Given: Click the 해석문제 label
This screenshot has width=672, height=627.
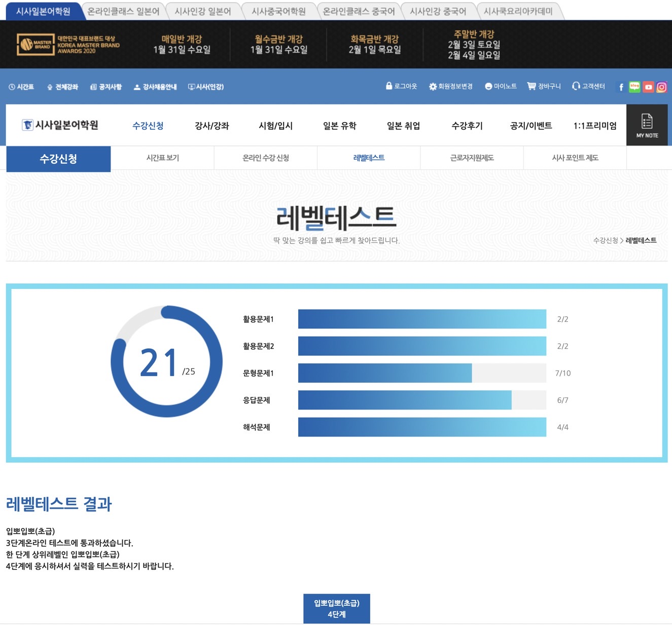Looking at the screenshot, I should tap(256, 427).
